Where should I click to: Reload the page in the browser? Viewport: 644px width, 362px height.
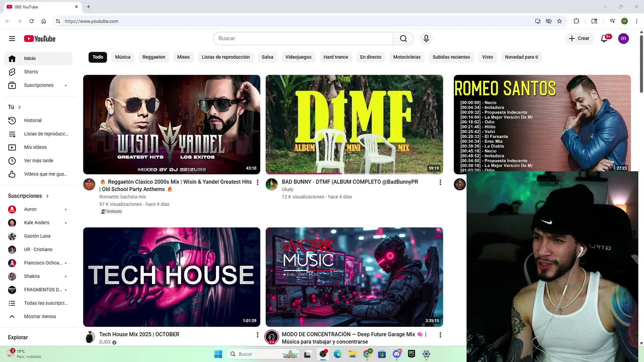(x=31, y=21)
